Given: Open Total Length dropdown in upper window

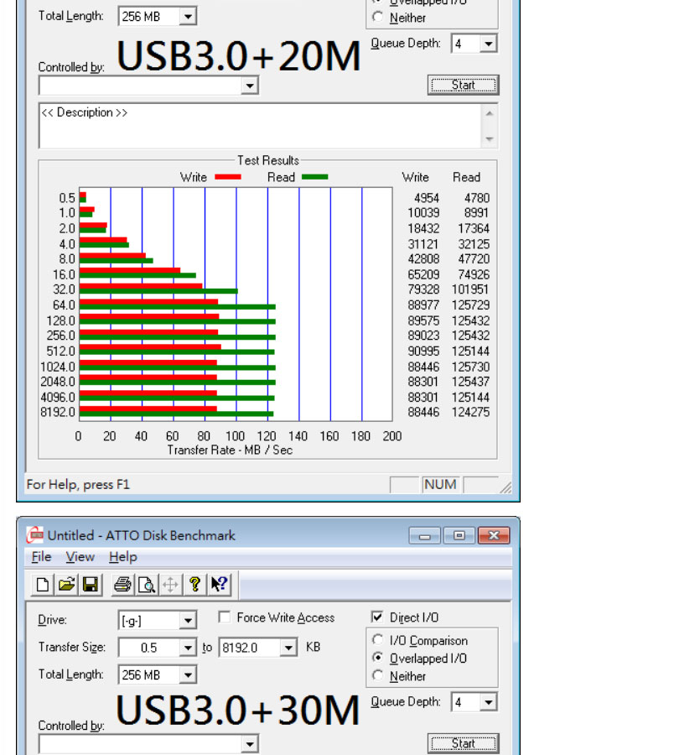Looking at the screenshot, I should pyautogui.click(x=188, y=17).
